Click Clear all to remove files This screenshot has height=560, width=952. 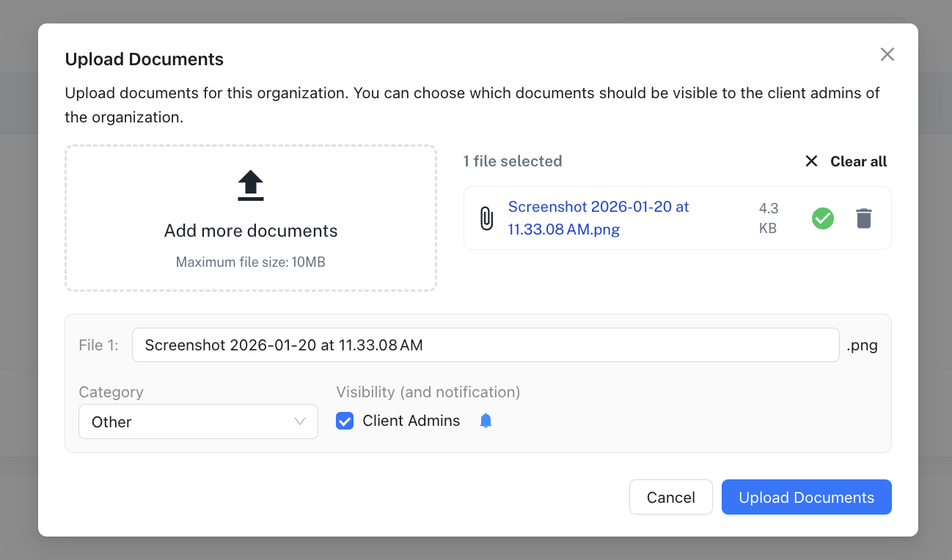pos(846,161)
